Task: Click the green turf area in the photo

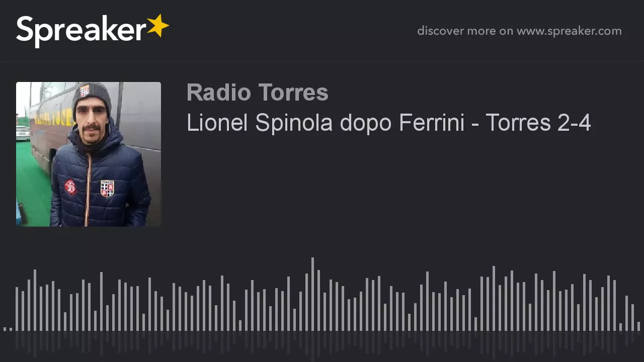Action: [33, 186]
